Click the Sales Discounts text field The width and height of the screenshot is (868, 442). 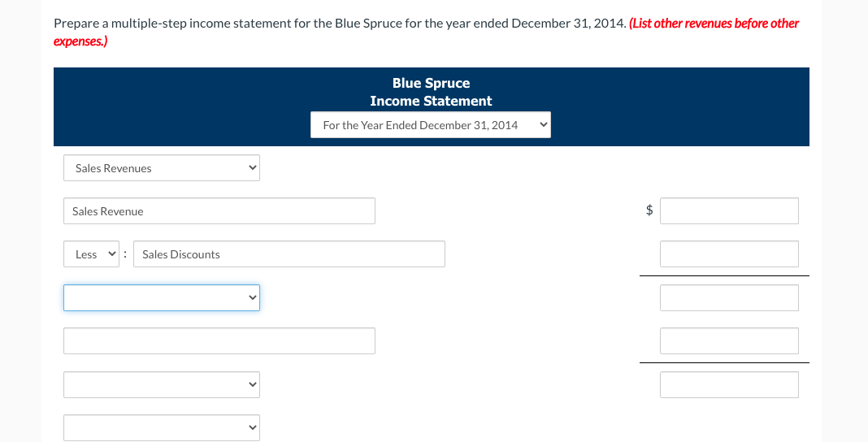coord(289,254)
